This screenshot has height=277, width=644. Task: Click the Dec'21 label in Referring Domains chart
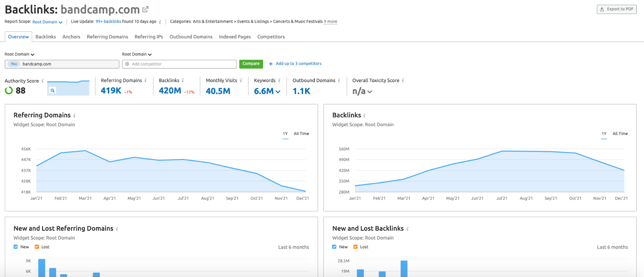(303, 198)
